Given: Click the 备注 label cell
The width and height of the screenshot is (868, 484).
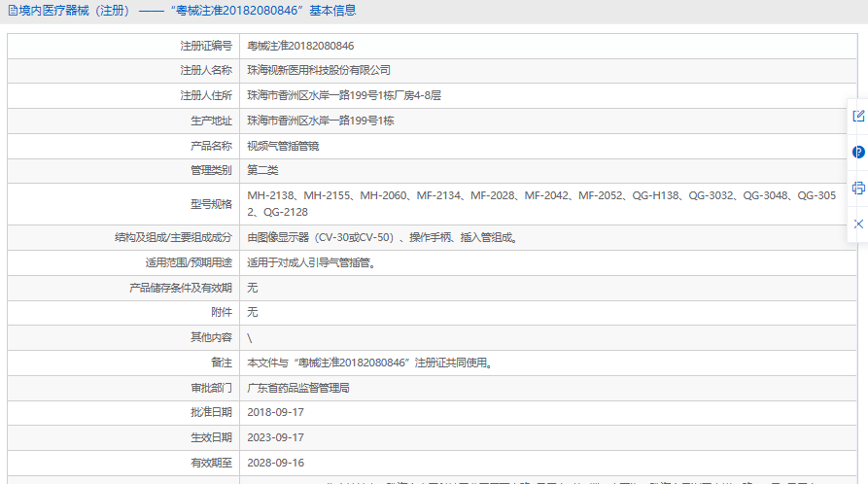Looking at the screenshot, I should [x=122, y=363].
